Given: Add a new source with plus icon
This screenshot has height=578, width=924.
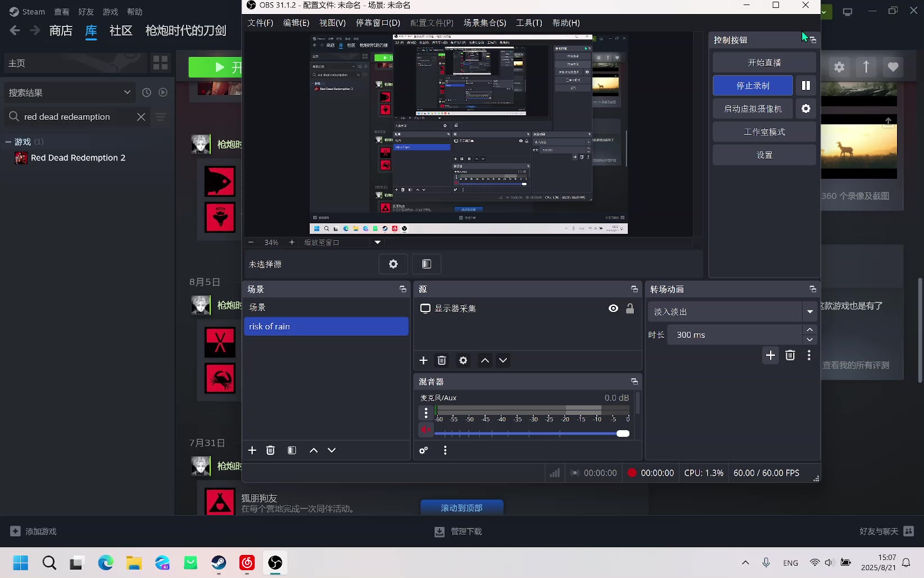Looking at the screenshot, I should point(424,360).
